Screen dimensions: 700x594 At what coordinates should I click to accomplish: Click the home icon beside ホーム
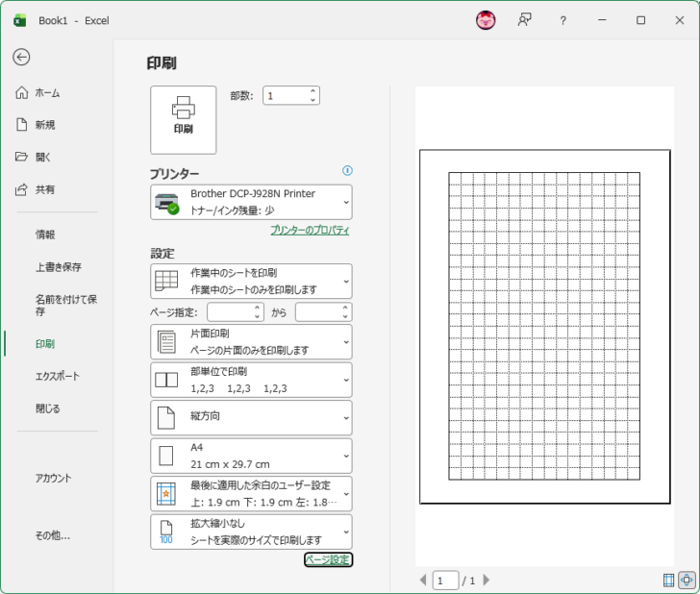tap(21, 93)
